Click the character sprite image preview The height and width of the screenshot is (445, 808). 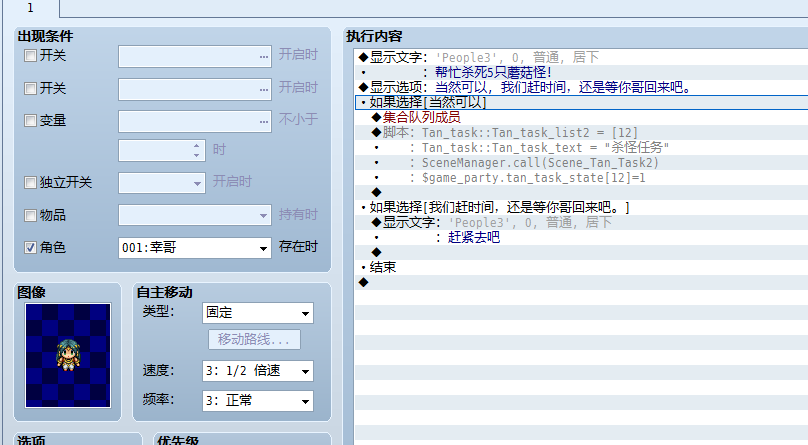click(68, 355)
